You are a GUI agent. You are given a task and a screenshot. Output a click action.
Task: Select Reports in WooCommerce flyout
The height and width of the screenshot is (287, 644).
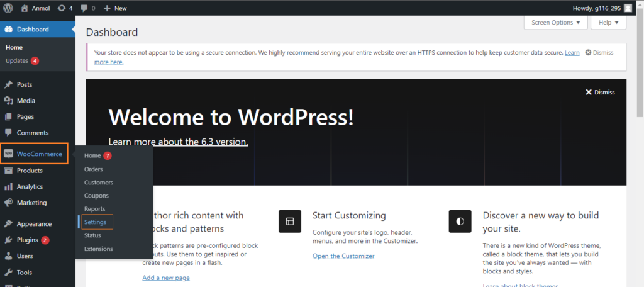(94, 209)
